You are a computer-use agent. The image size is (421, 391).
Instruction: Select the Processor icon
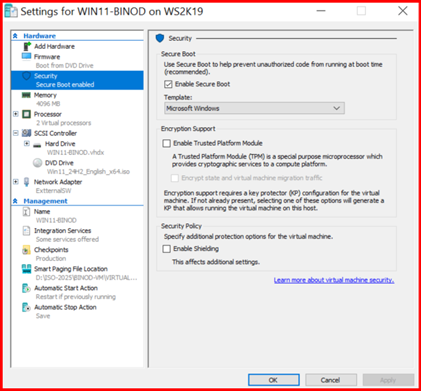click(26, 114)
